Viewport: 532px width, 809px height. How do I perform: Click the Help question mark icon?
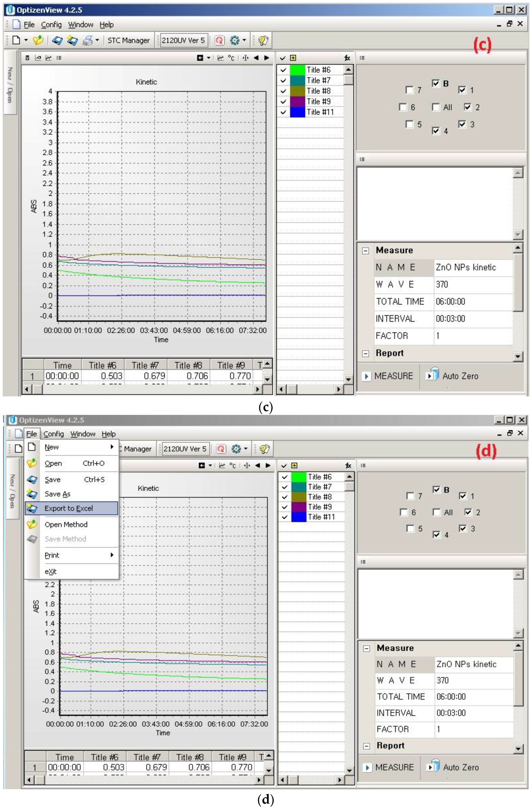[262, 40]
